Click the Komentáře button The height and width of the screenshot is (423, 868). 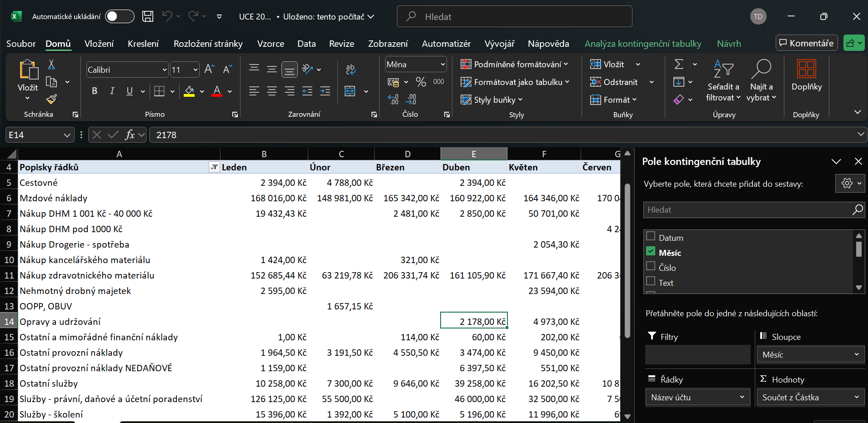(x=806, y=43)
